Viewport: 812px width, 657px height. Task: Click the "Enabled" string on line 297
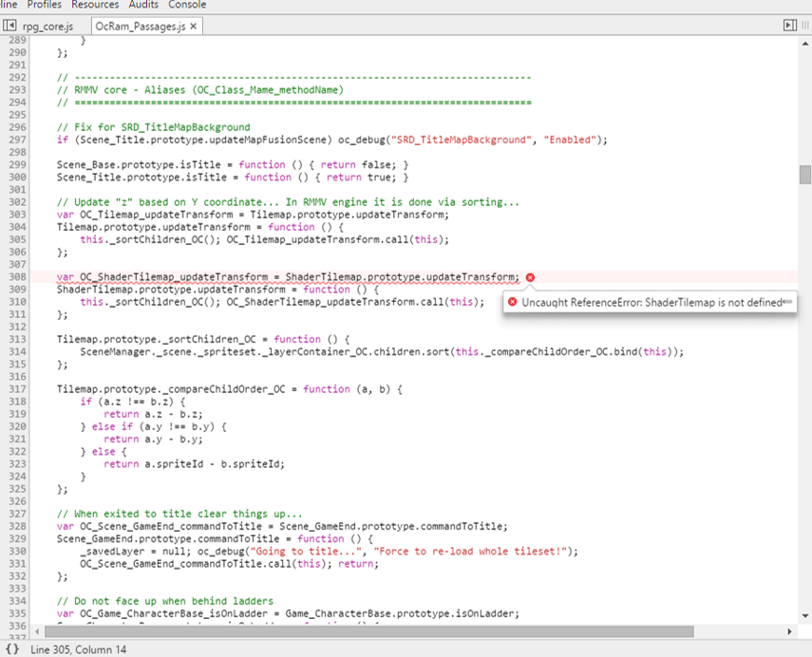click(x=570, y=140)
